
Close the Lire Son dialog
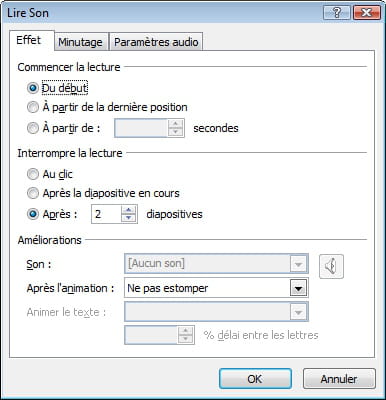coord(367,13)
